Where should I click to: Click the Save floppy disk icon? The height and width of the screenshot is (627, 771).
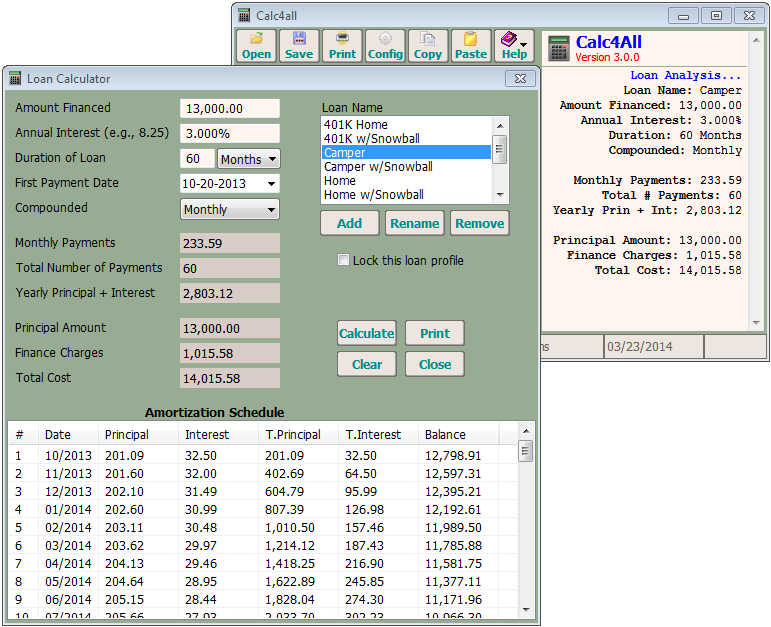[299, 46]
